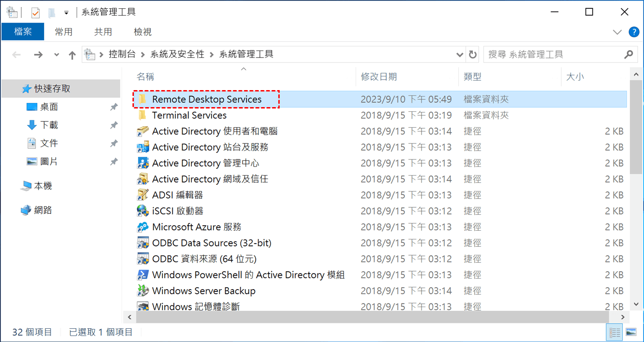Expand the chevron after 控制台 in address bar
The height and width of the screenshot is (342, 644).
pyautogui.click(x=143, y=55)
